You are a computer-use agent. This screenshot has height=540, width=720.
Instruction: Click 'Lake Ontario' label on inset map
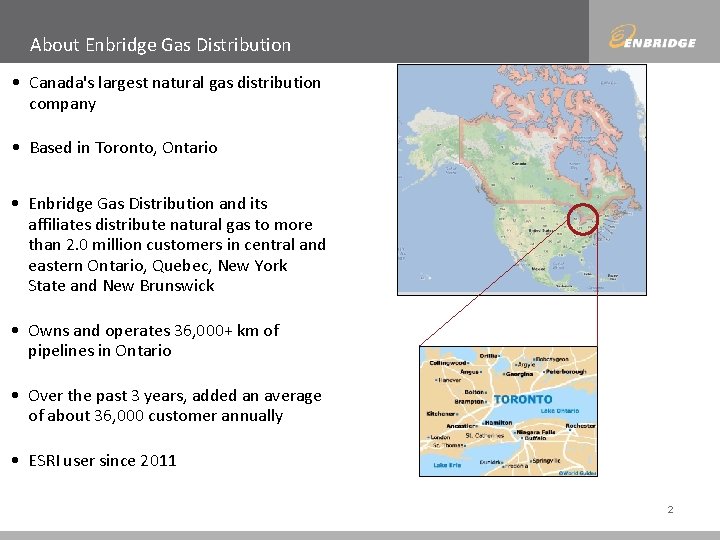[560, 411]
